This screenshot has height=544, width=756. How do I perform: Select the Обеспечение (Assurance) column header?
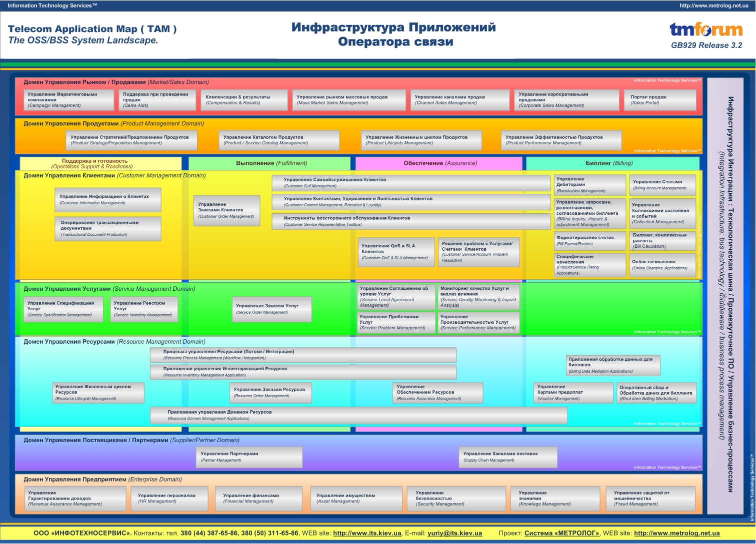point(438,163)
